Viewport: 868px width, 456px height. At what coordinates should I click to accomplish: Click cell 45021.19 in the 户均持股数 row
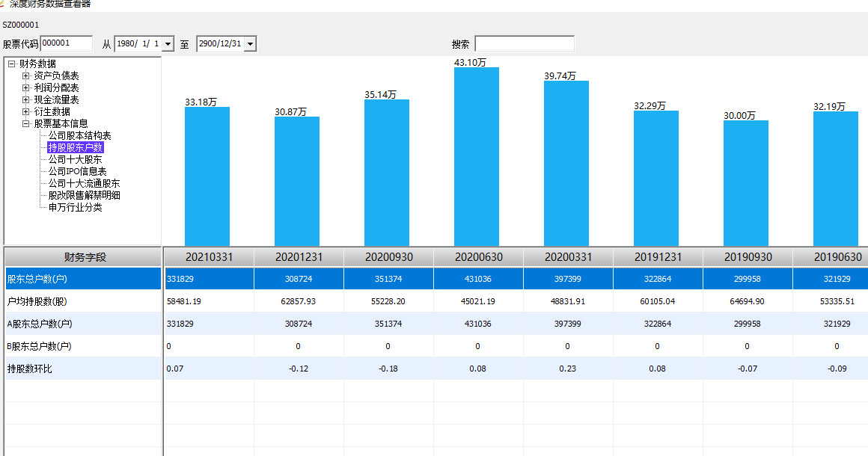478,302
